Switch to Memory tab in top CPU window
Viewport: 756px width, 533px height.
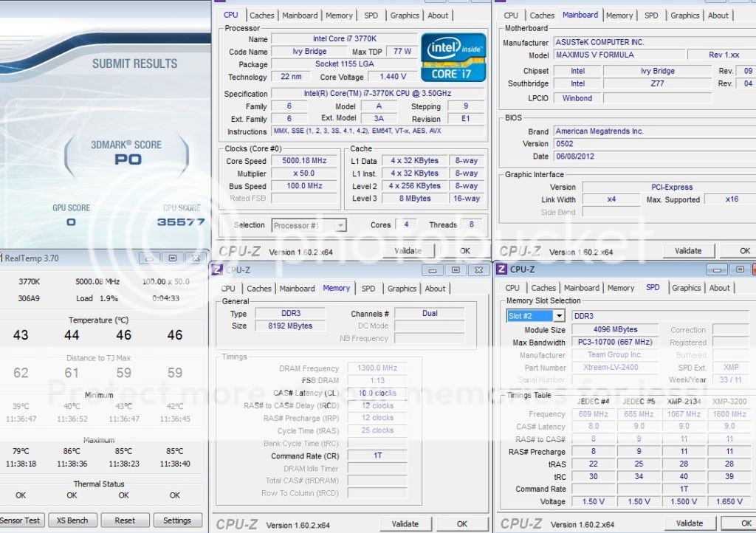339,16
